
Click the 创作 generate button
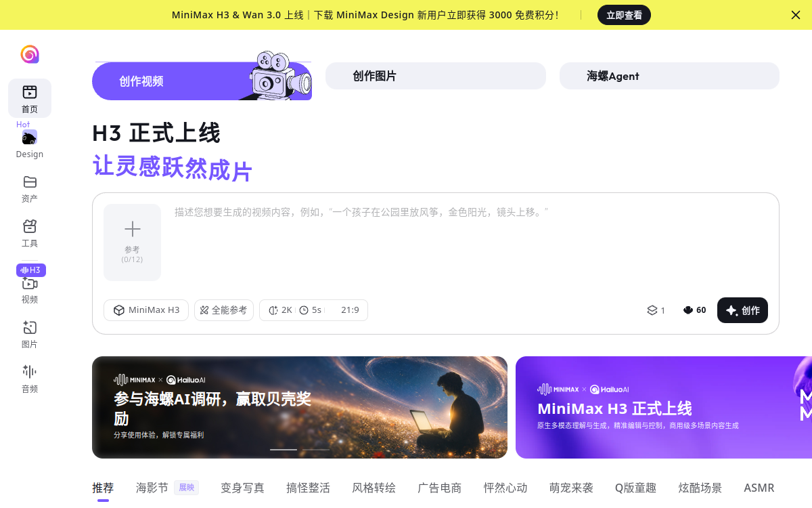pyautogui.click(x=742, y=310)
